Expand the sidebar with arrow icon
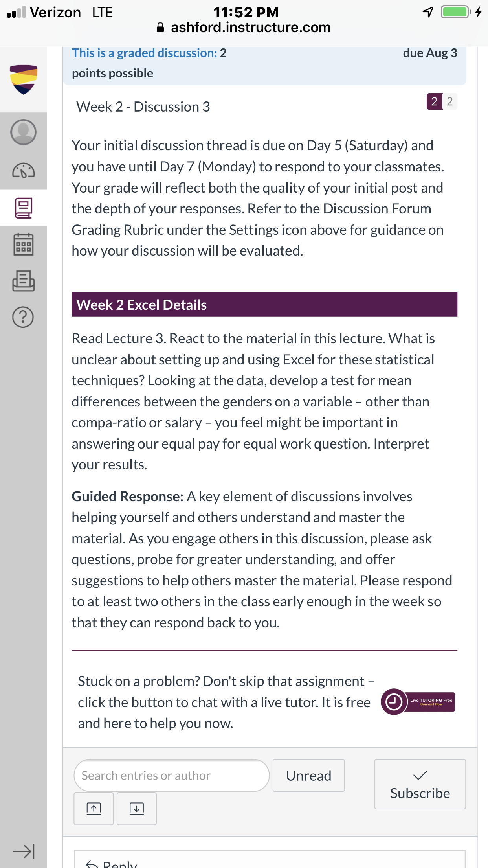 [x=24, y=851]
